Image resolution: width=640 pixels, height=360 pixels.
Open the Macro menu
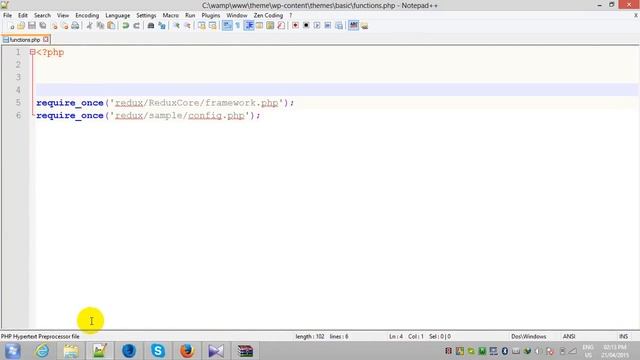coord(171,15)
